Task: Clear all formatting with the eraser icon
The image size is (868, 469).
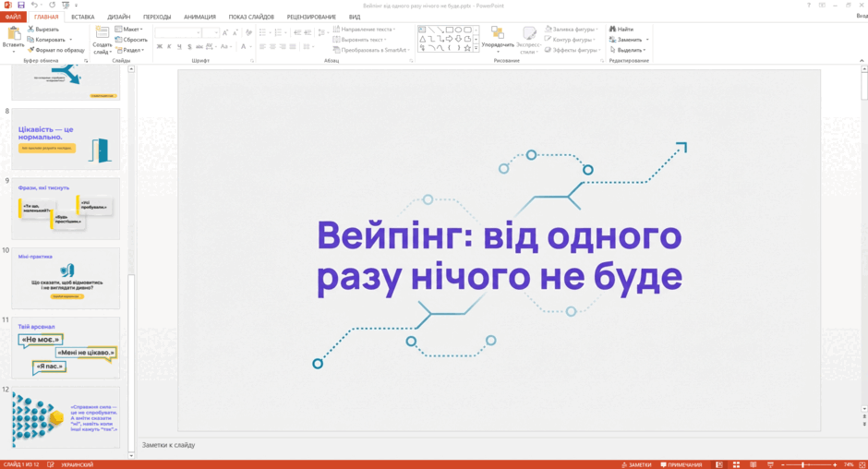Action: pyautogui.click(x=248, y=33)
